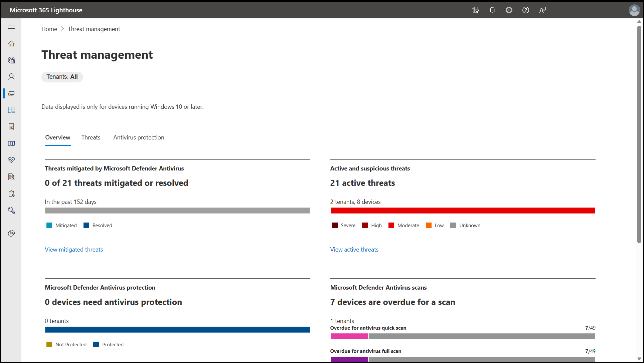Viewport: 644px width, 363px height.
Task: Open the heart-shaped Service health icon
Action: [11, 160]
